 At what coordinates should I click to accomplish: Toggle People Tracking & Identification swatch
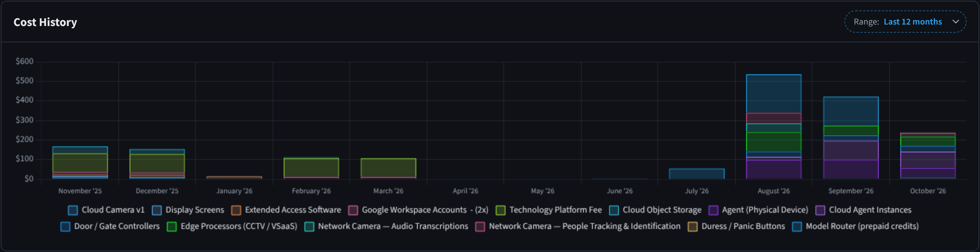480,227
